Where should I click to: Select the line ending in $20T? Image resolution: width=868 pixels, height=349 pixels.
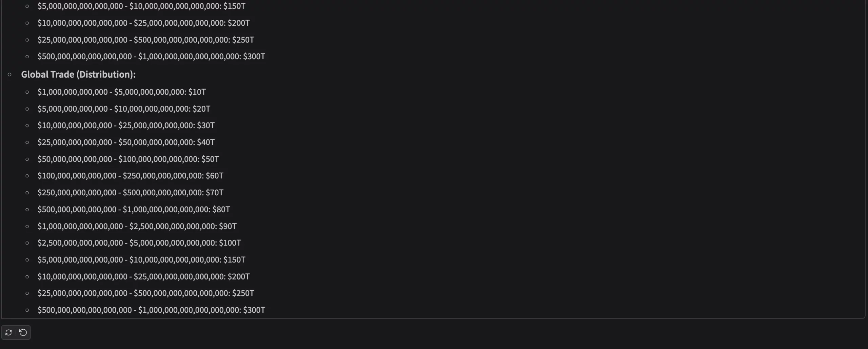(x=124, y=109)
